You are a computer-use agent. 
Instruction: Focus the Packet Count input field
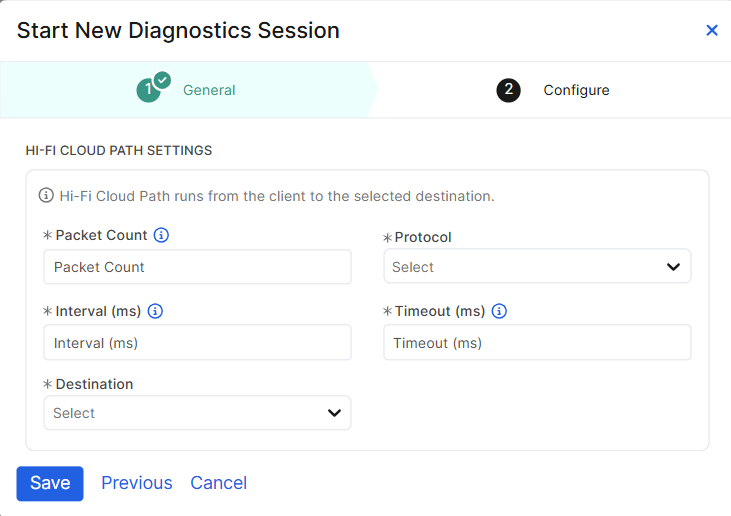click(x=197, y=267)
